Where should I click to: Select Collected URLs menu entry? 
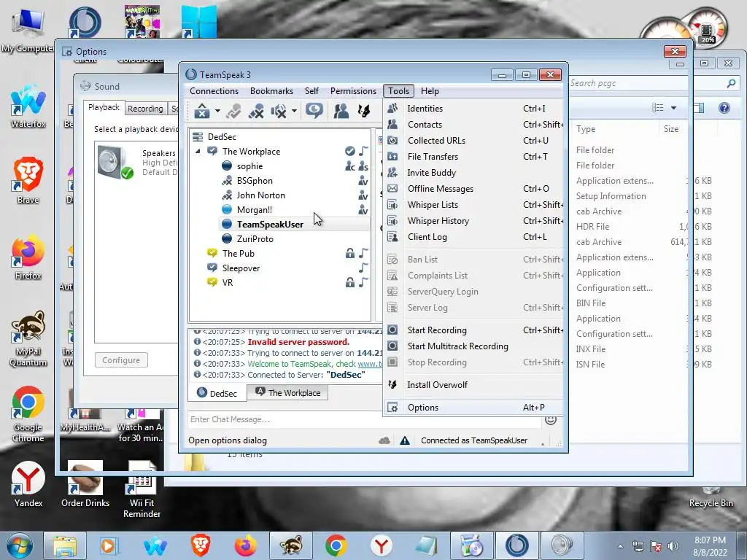pos(473,141)
